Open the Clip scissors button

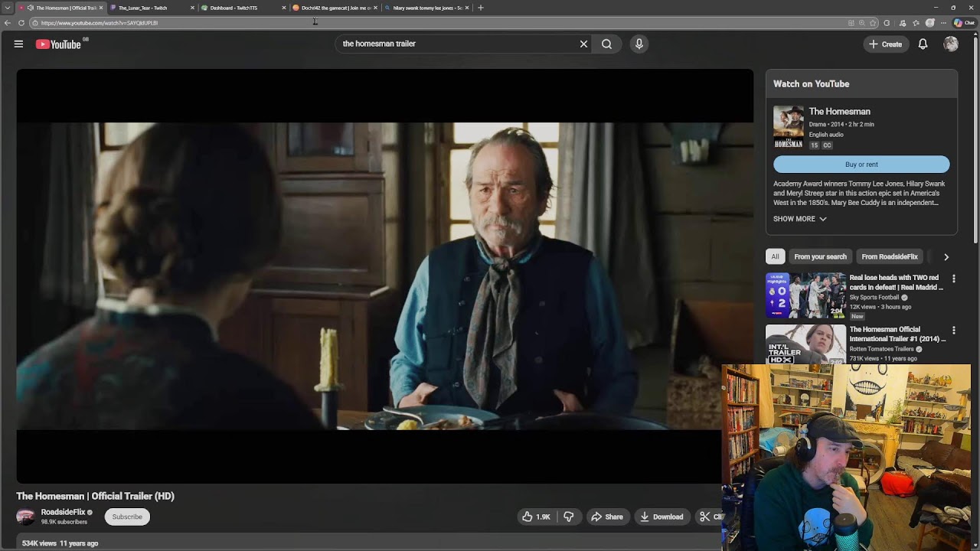point(709,517)
